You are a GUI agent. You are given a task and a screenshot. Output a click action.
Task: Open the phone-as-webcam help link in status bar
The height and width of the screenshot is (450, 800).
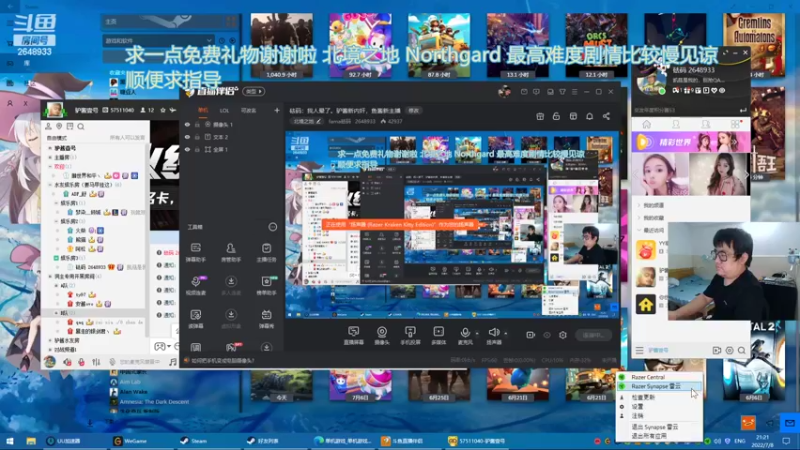(x=221, y=361)
